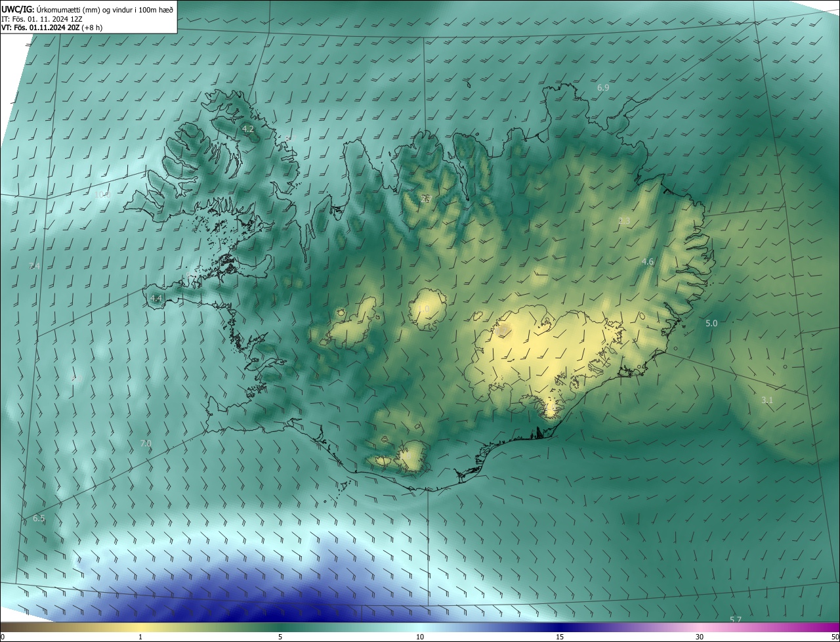The width and height of the screenshot is (840, 642).
Task: Click the 0 tick on the color scale
Action: click(3, 637)
